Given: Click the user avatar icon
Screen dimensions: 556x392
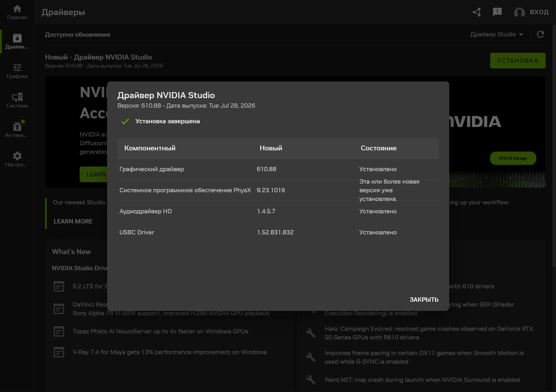Looking at the screenshot, I should (519, 13).
